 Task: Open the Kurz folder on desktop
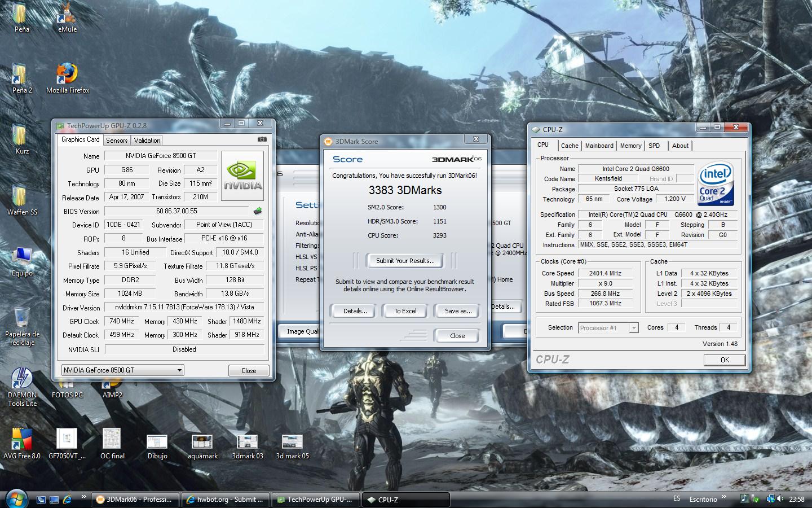tap(21, 139)
